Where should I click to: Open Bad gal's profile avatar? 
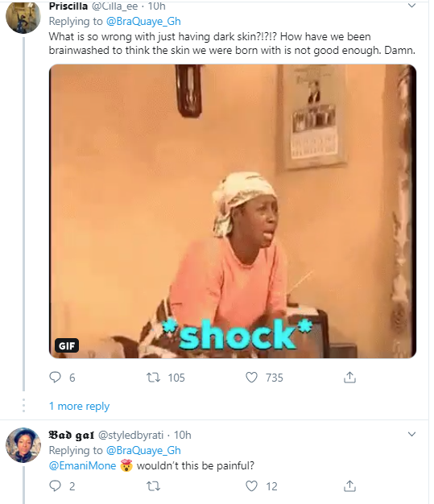coord(23,445)
